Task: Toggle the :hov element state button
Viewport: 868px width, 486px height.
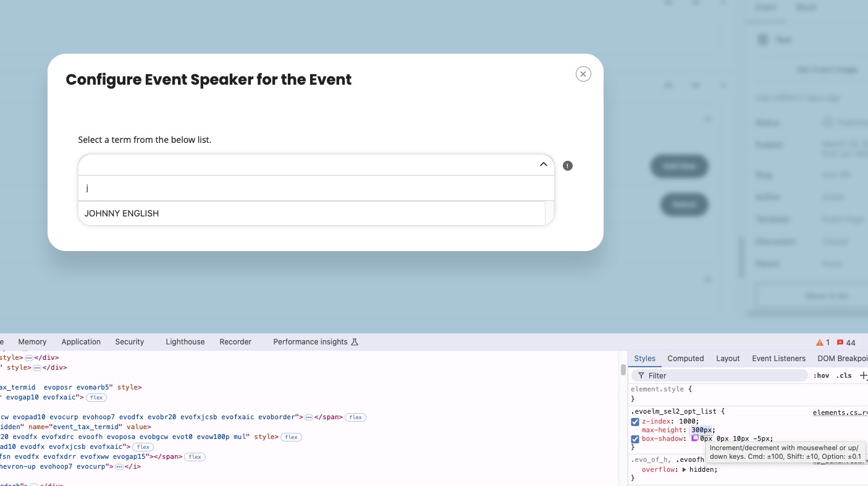Action: click(821, 376)
